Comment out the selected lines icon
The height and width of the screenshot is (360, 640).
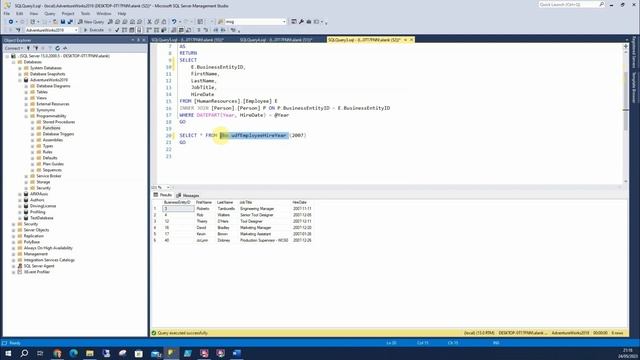199,30
